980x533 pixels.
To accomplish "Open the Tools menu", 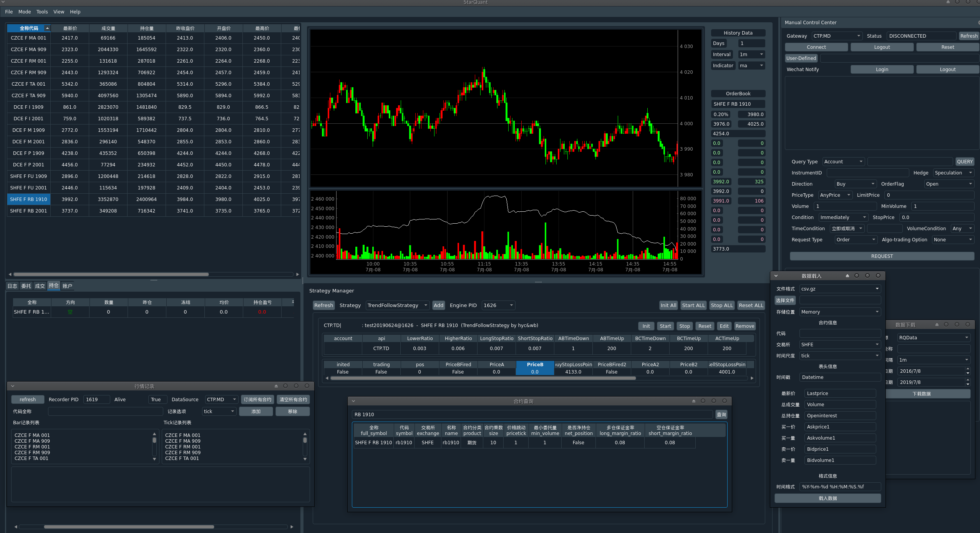I will (x=42, y=12).
